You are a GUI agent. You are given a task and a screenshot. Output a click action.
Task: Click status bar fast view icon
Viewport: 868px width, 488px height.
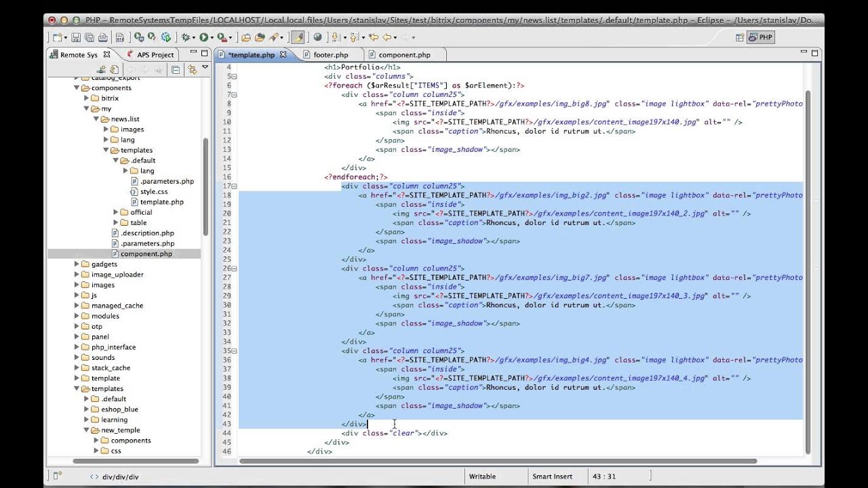pyautogui.click(x=57, y=476)
